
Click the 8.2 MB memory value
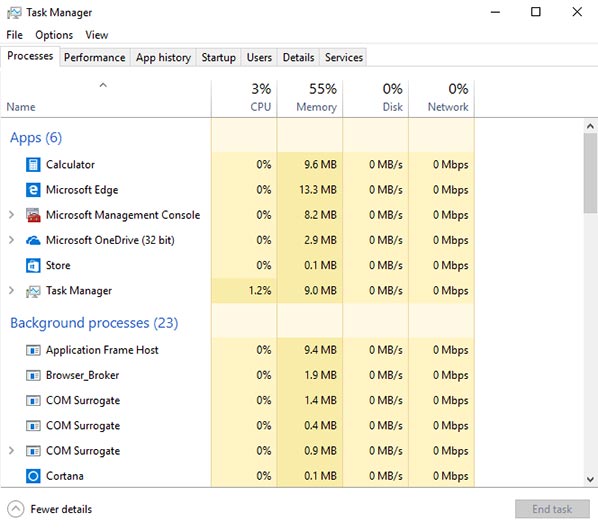[320, 215]
